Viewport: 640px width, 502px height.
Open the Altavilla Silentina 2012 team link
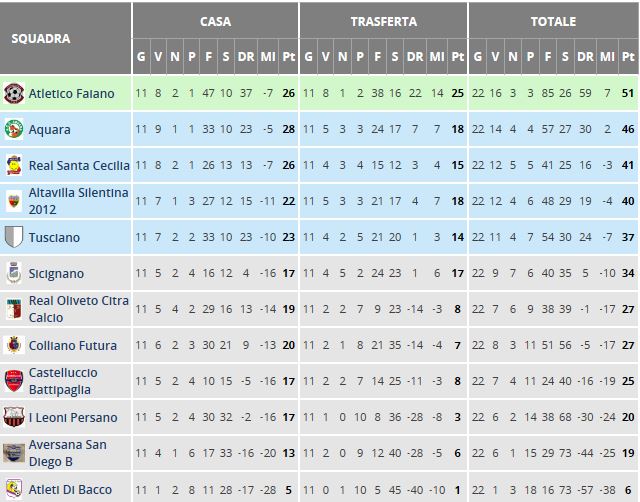[78, 201]
